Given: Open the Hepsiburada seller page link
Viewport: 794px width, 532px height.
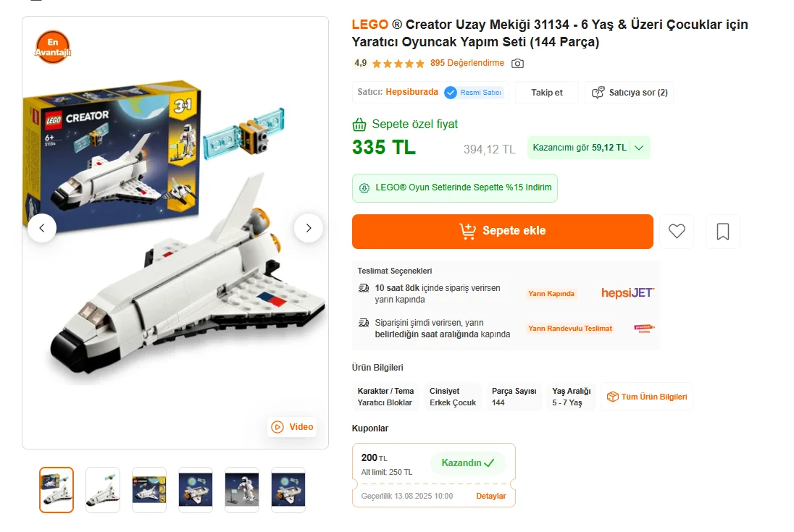Looking at the screenshot, I should tap(411, 93).
